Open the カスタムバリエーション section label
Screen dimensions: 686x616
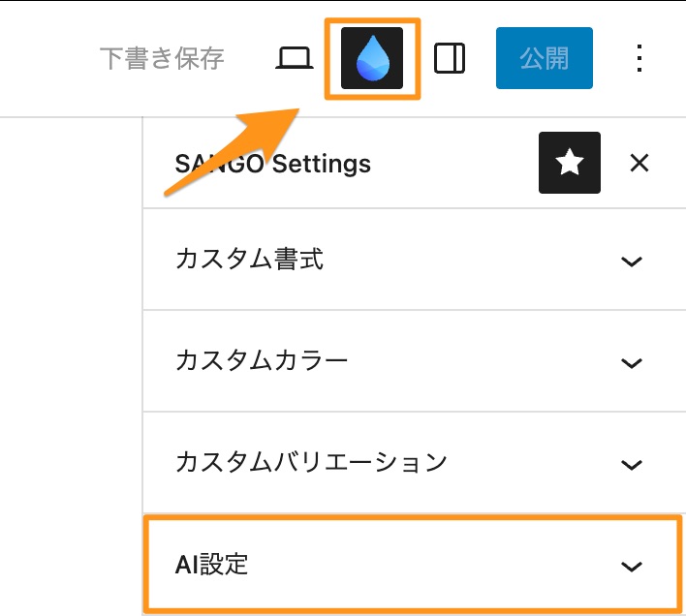click(311, 462)
